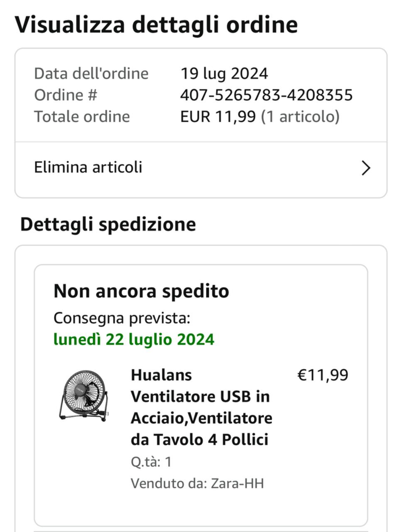
Task: Tap the fan product thumbnail
Action: tap(84, 395)
